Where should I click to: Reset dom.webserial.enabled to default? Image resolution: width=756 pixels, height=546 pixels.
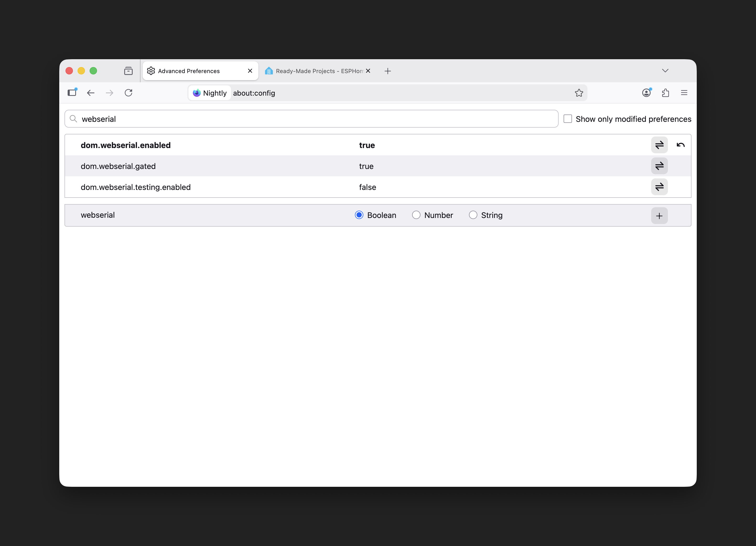680,145
